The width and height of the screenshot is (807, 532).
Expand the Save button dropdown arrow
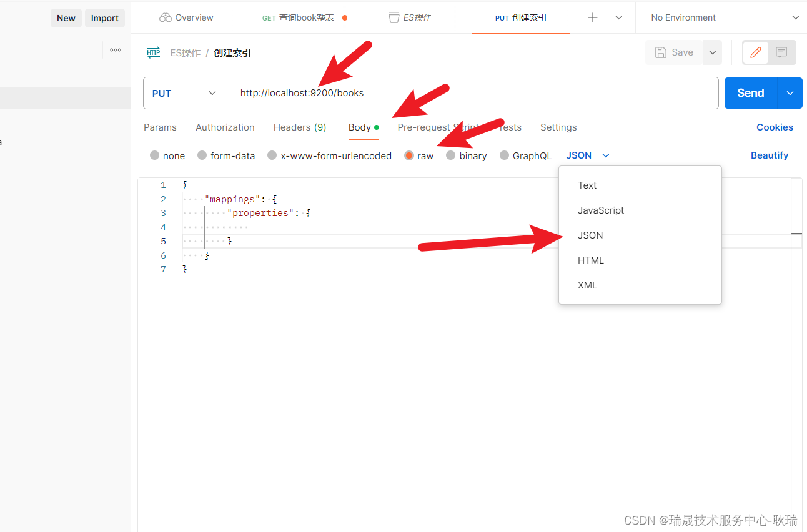click(713, 52)
